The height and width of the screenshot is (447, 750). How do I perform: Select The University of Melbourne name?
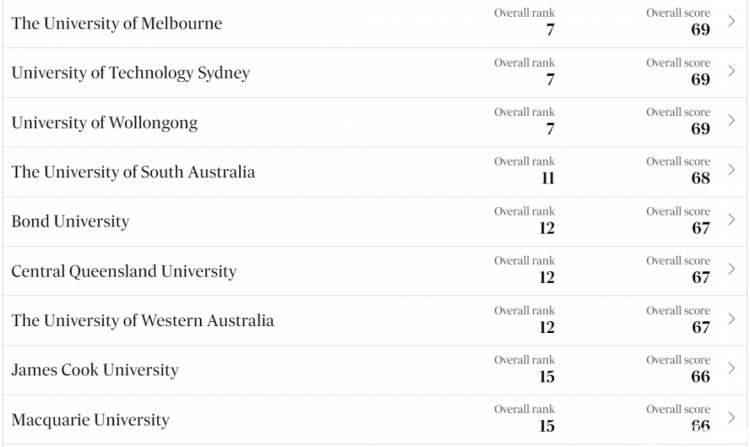117,23
